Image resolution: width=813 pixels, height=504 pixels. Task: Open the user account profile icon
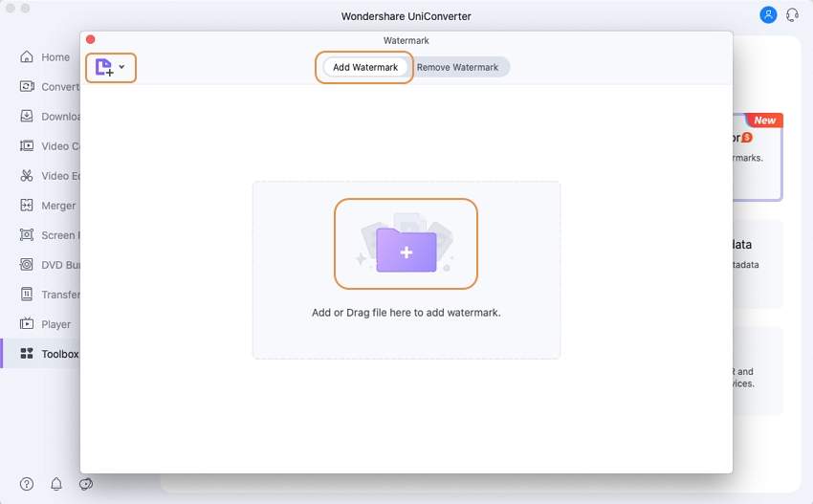click(x=768, y=15)
